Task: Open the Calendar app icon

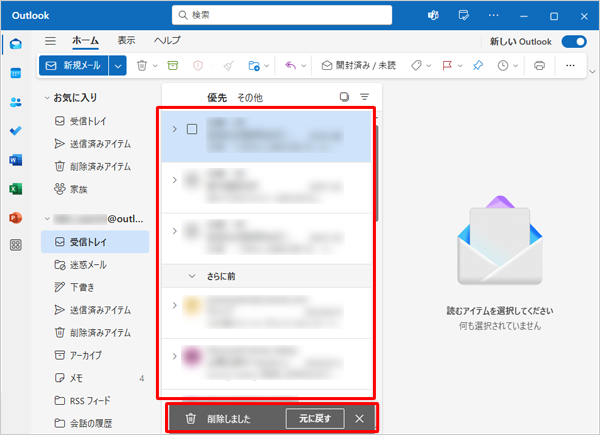Action: pyautogui.click(x=16, y=73)
